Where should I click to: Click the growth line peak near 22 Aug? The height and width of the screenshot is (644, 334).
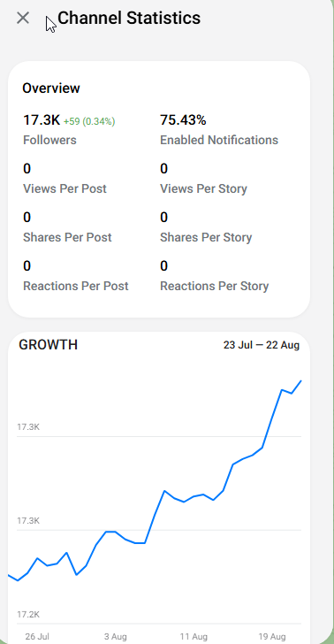(x=300, y=381)
